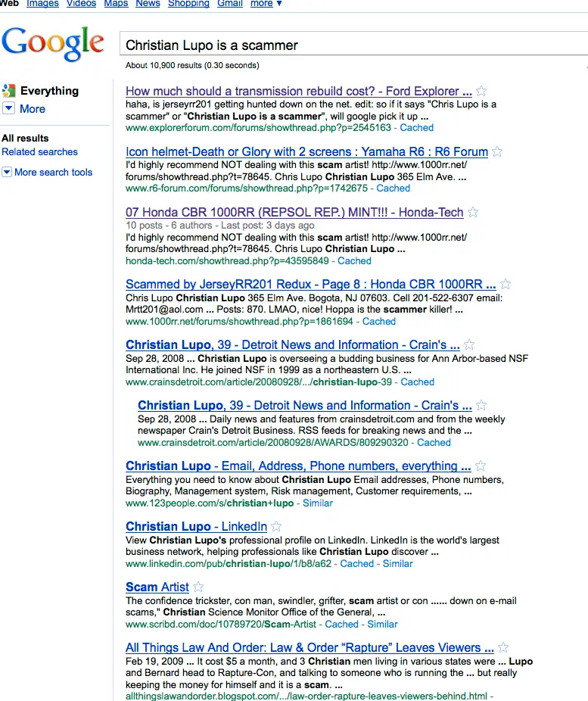Expand the More search types arrow
The image size is (588, 701).
pyautogui.click(x=8, y=108)
